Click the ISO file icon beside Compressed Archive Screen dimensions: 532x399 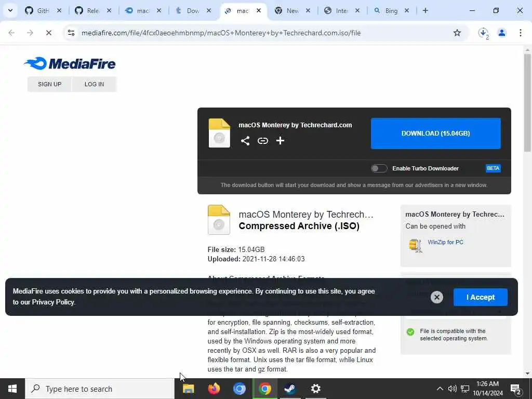pos(219,220)
